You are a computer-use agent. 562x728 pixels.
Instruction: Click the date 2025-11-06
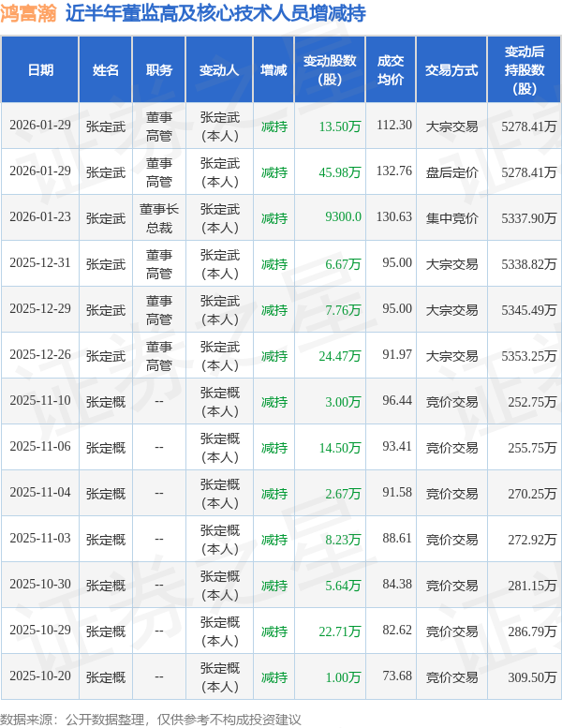(40, 447)
